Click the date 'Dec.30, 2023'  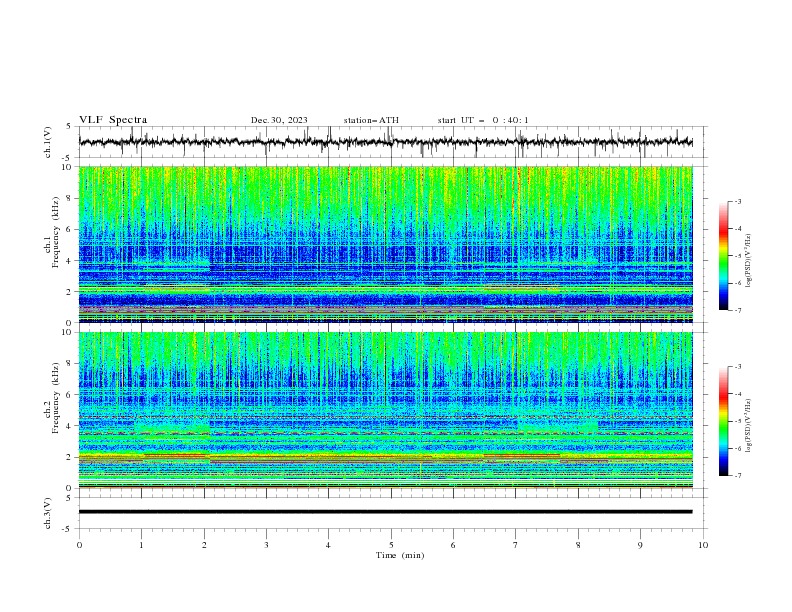[x=279, y=120]
